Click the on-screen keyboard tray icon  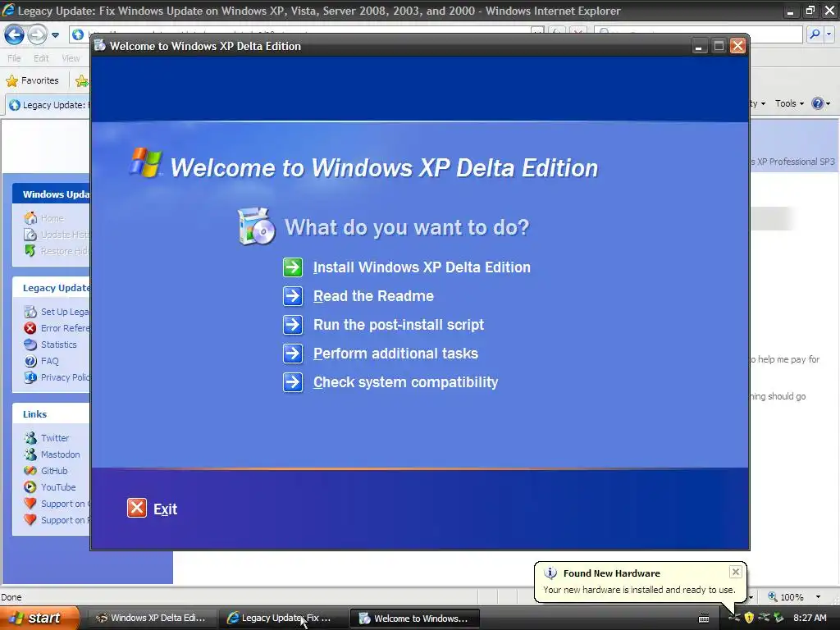704,619
